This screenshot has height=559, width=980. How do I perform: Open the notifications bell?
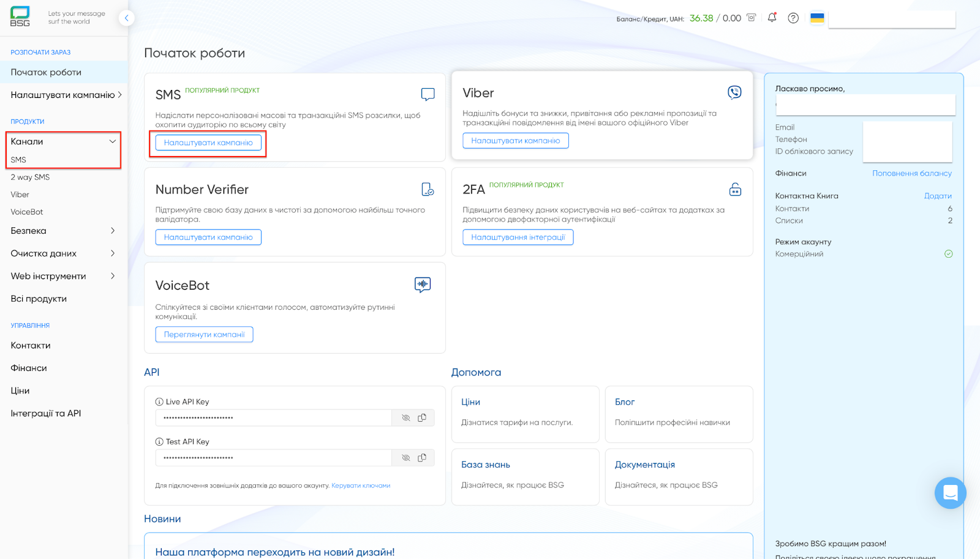(772, 18)
